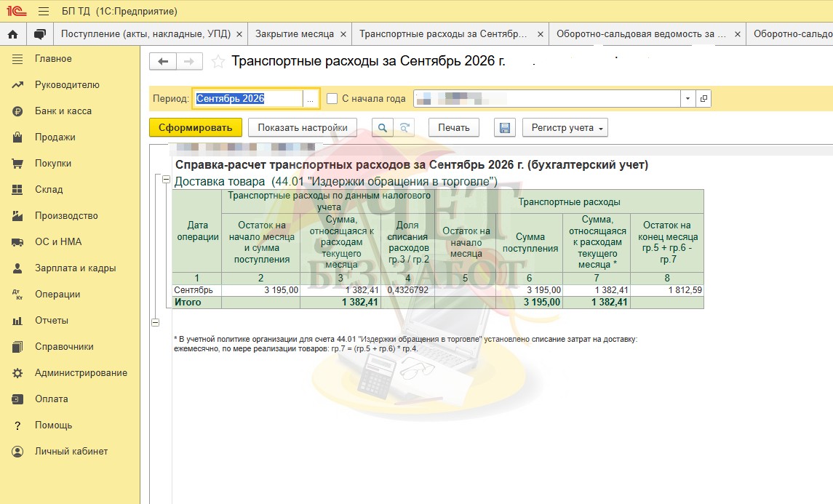Open the organization field's open-form icon

[704, 98]
